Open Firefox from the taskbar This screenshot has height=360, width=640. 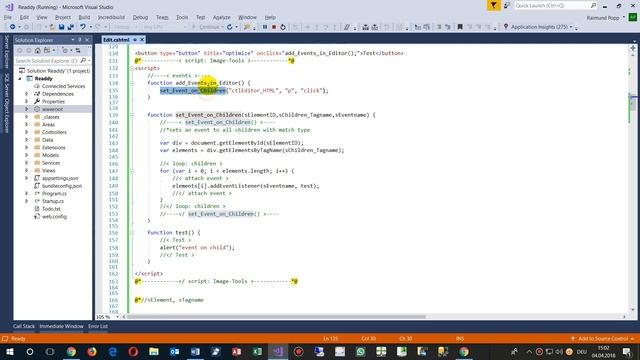point(92,351)
